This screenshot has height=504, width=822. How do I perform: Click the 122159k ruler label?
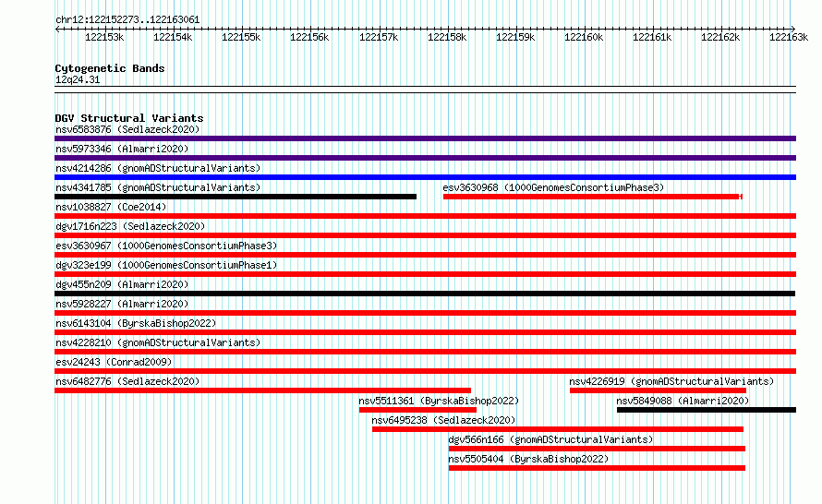515,37
